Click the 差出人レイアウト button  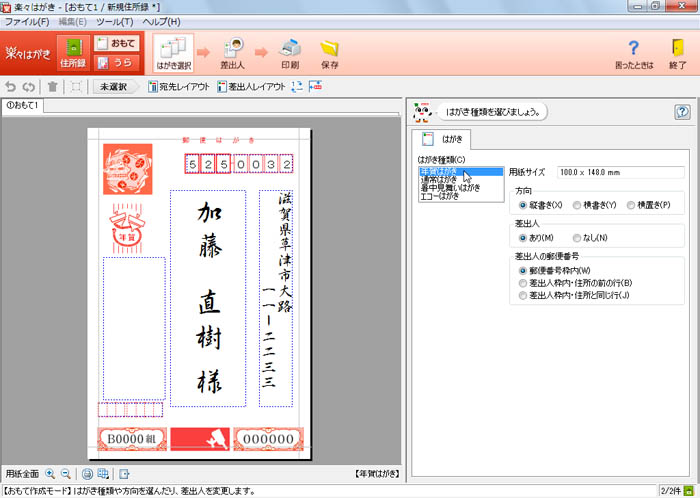tap(251, 87)
